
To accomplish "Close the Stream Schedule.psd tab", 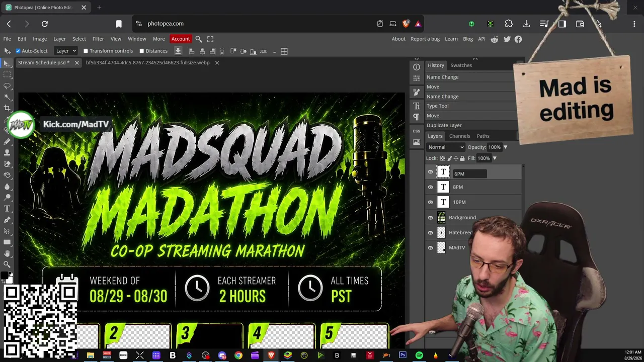I will (76, 63).
